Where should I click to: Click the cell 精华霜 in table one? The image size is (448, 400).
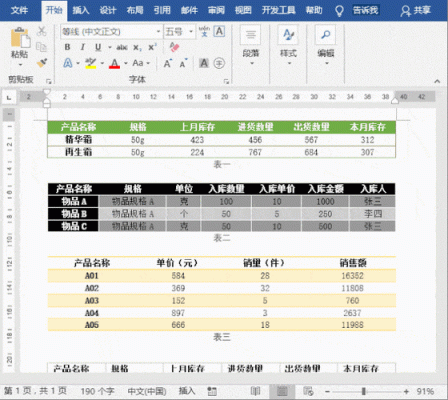[79, 139]
